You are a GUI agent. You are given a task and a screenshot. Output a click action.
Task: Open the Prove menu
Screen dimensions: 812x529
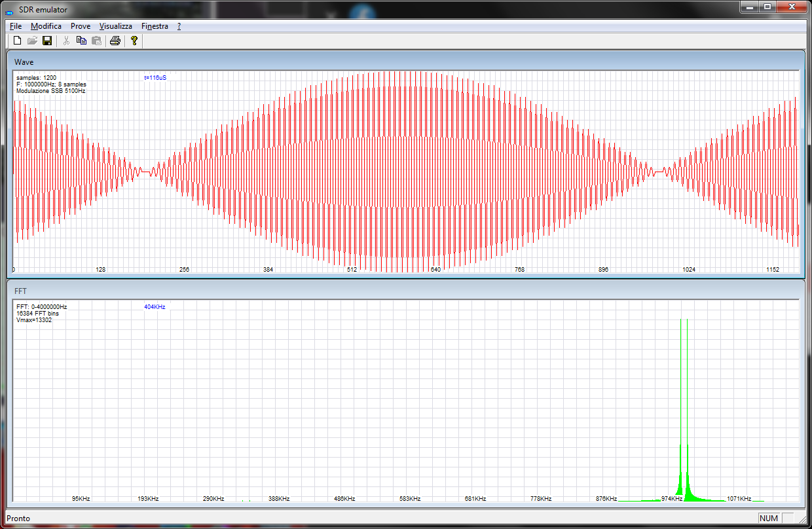click(81, 26)
